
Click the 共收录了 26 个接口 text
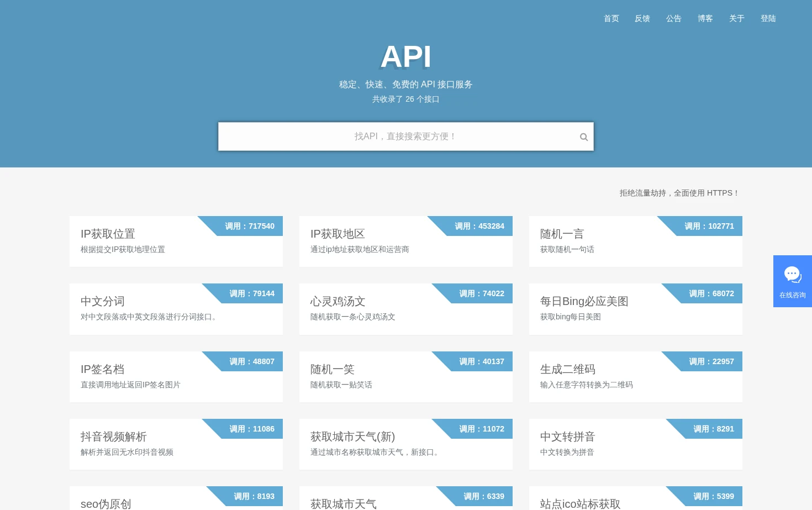pos(406,99)
